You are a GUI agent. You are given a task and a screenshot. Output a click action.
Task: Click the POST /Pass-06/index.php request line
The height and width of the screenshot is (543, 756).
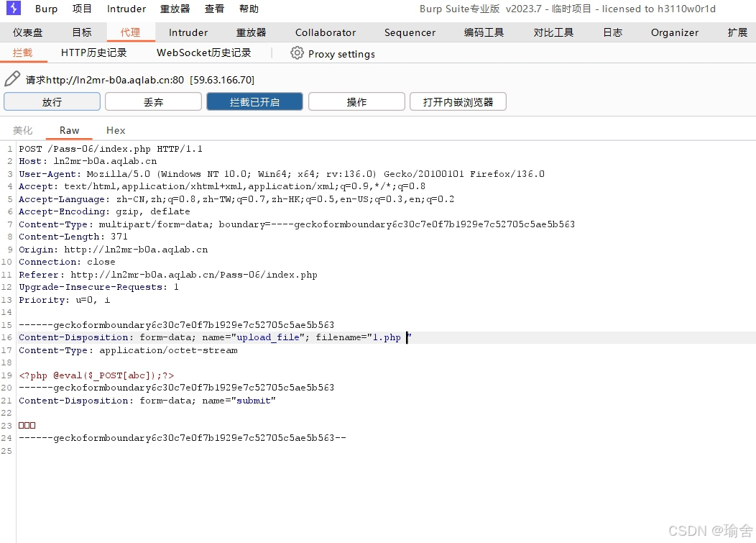[111, 149]
